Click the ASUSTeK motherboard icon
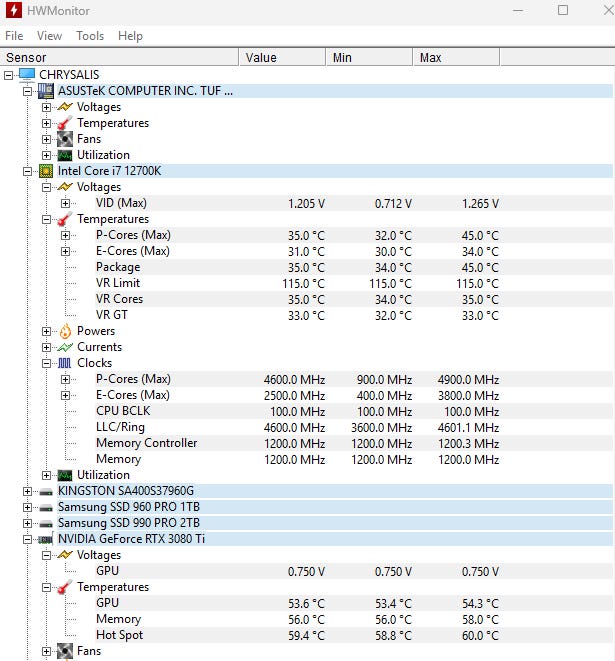 coord(46,91)
